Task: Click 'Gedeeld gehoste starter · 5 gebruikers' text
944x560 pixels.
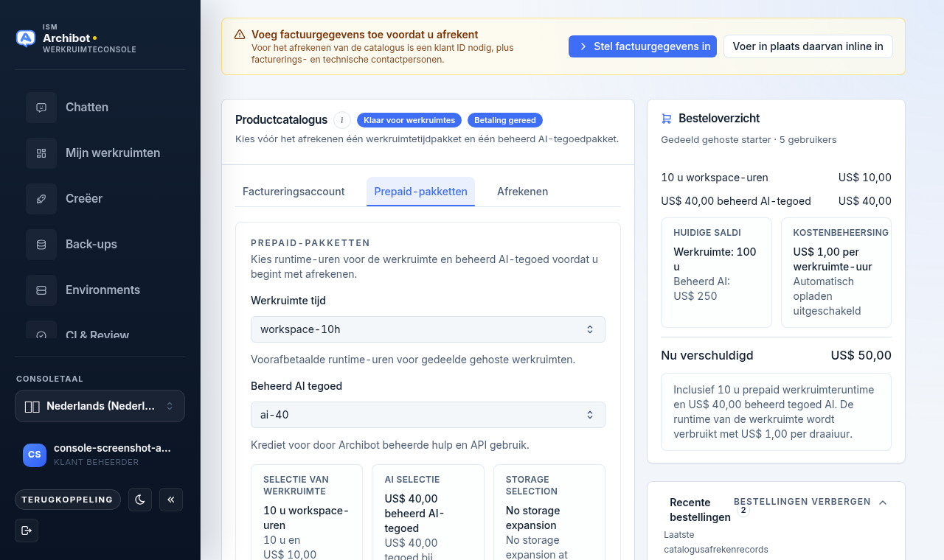Action: (749, 140)
